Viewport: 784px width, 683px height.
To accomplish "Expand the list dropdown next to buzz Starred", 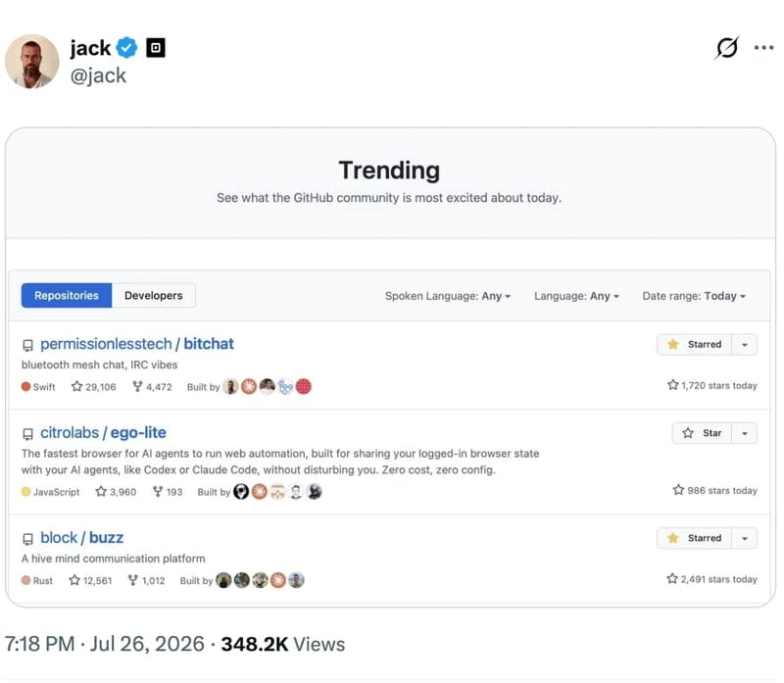I will [x=745, y=538].
